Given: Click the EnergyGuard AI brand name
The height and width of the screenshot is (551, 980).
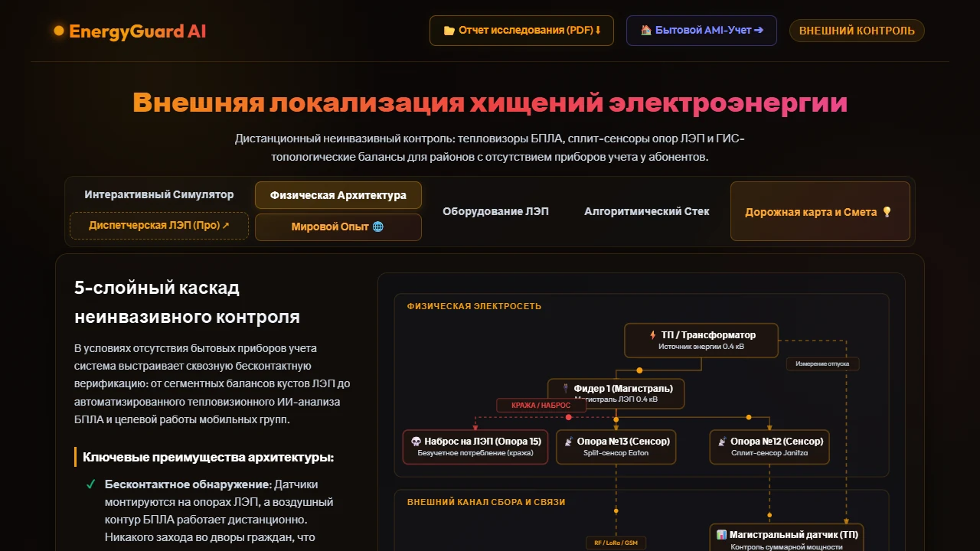Looking at the screenshot, I should pos(137,31).
